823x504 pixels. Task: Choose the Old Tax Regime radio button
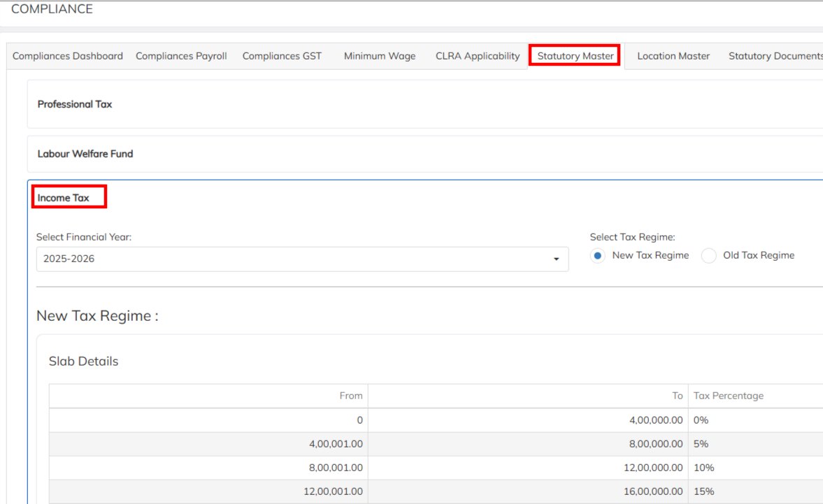pos(708,255)
